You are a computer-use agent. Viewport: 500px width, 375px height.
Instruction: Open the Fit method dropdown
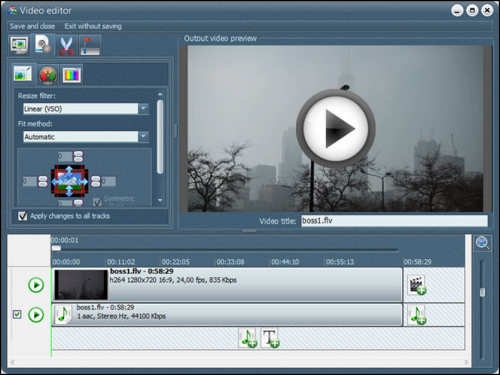pos(144,136)
